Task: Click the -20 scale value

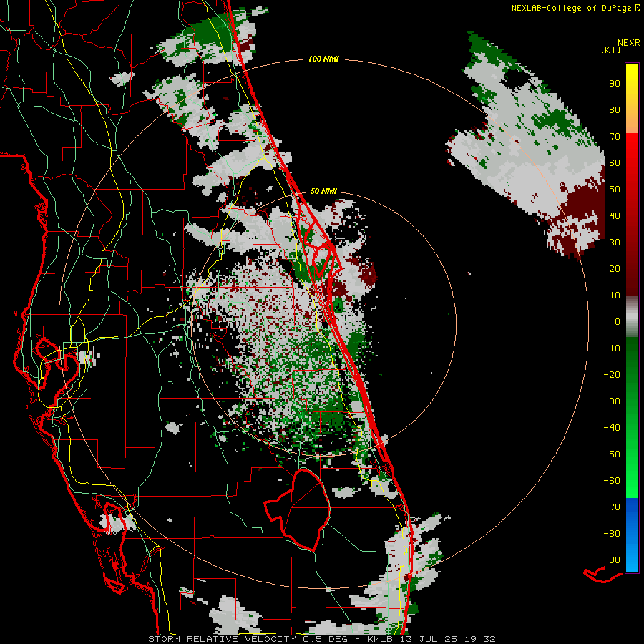Action: coord(612,374)
